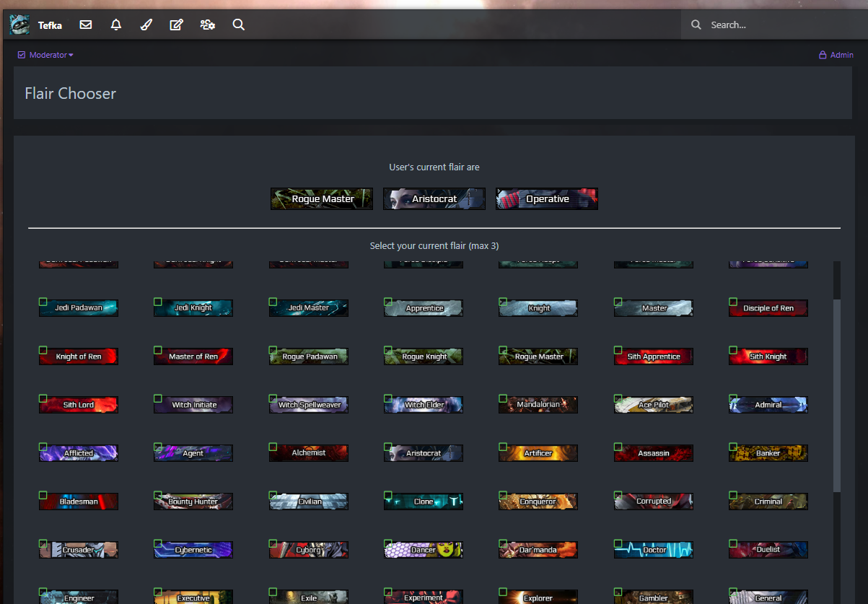
Task: Click the Admin lock icon link
Action: pyautogui.click(x=836, y=55)
